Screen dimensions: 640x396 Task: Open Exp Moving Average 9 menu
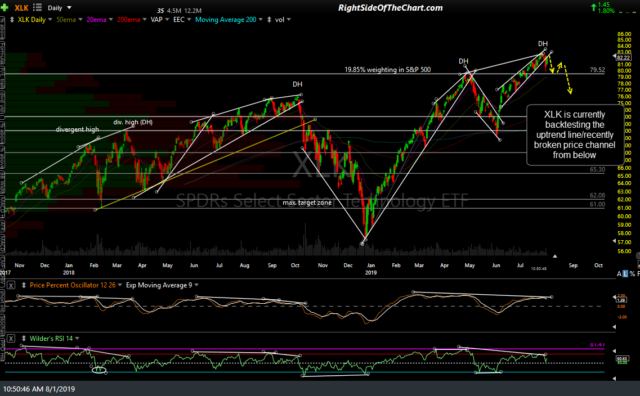tap(196, 285)
